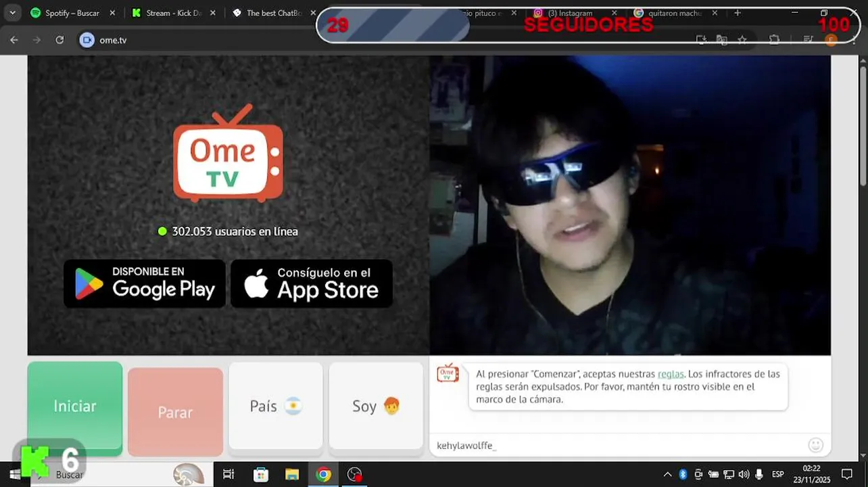Close the Spotify tab
This screenshot has height=487, width=868.
[x=112, y=13]
